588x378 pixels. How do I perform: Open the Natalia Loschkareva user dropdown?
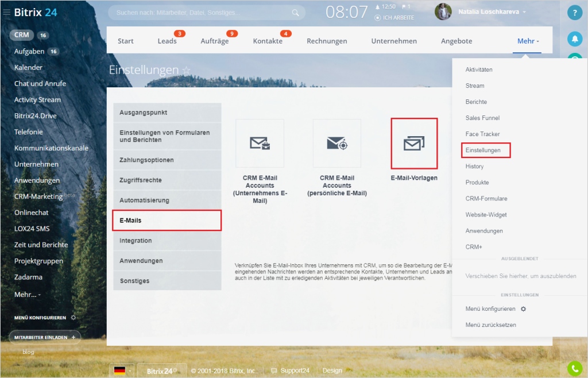492,11
